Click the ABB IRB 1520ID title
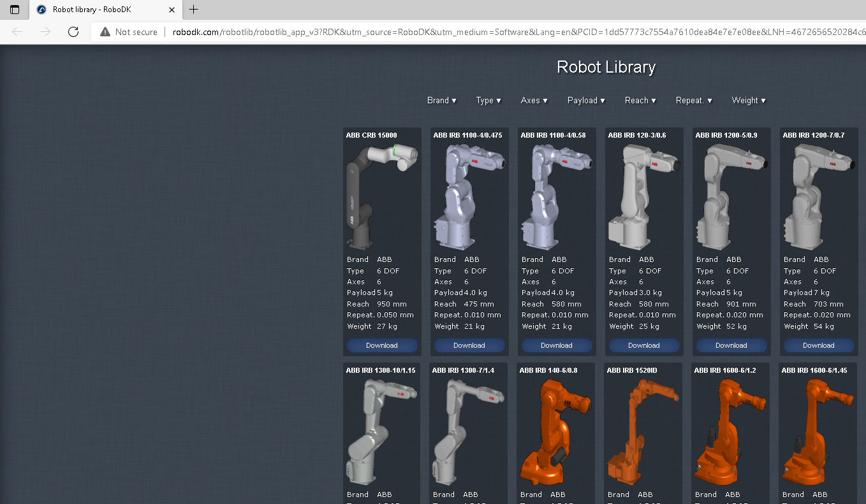 pyautogui.click(x=632, y=370)
